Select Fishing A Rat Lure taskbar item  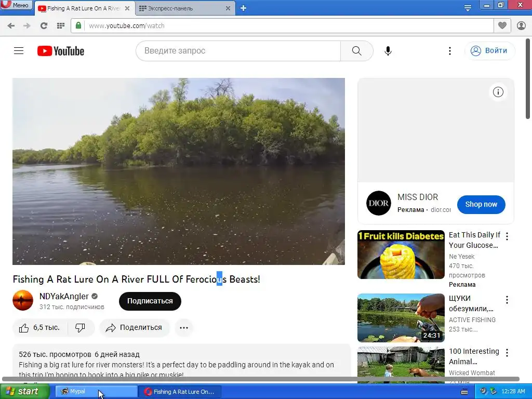[x=180, y=392]
